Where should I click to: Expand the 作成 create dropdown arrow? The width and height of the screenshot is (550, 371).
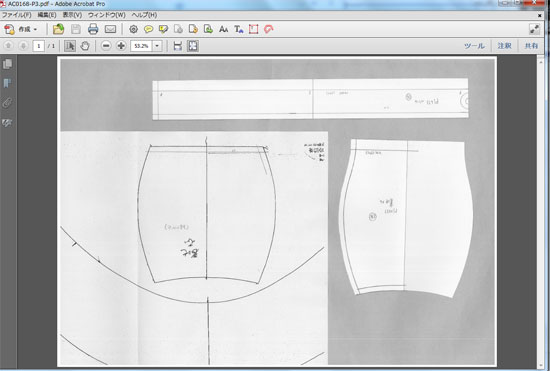pos(35,29)
